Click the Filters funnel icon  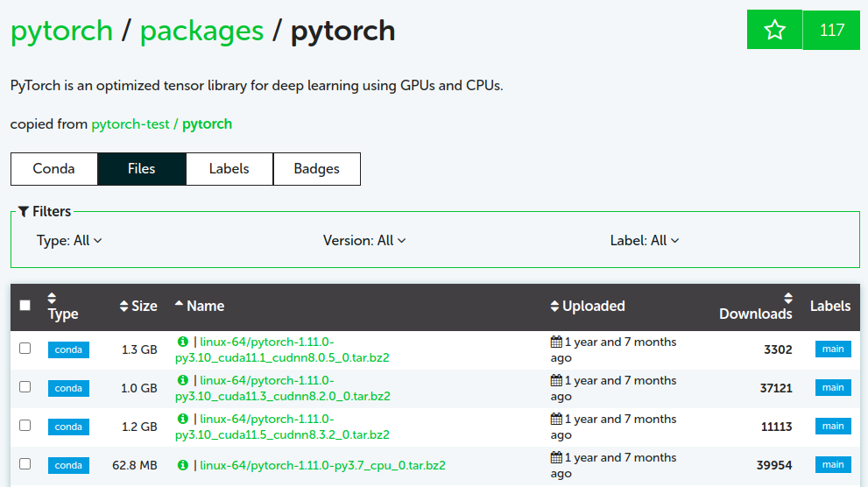pyautogui.click(x=24, y=211)
